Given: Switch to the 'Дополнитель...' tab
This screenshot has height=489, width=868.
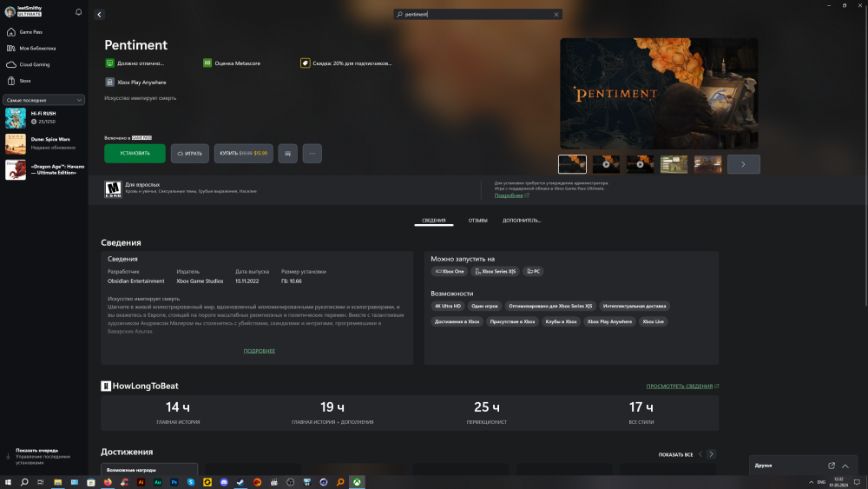Looking at the screenshot, I should point(522,221).
